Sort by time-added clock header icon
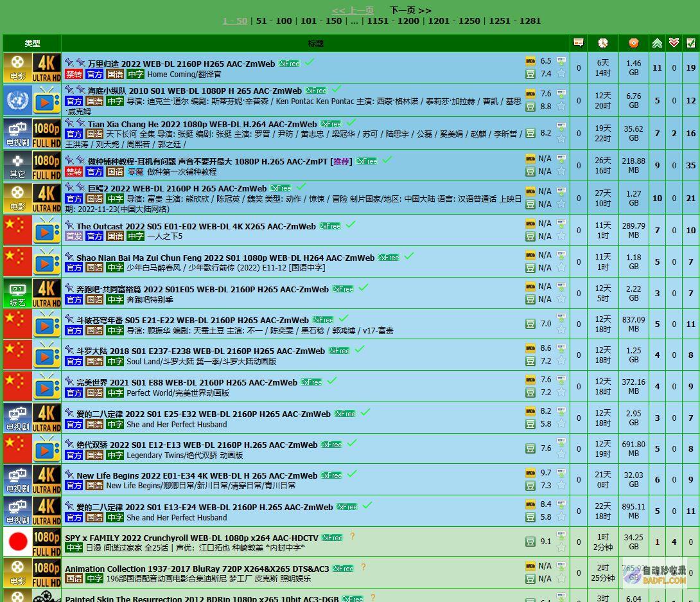This screenshot has width=700, height=602. [x=603, y=43]
